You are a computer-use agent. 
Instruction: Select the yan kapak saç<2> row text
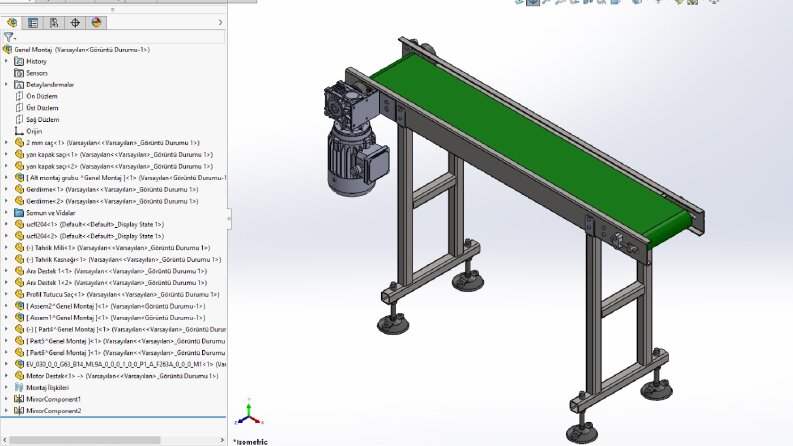tap(119, 166)
